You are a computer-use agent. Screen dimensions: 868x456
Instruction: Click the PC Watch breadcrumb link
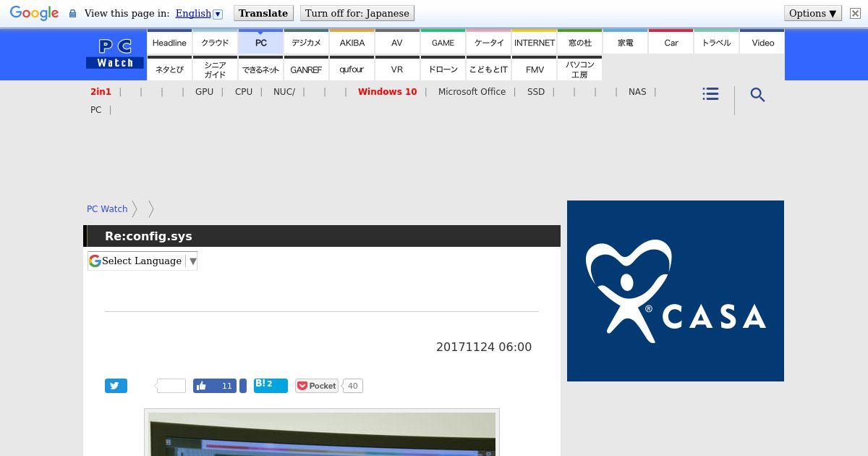[x=107, y=208]
